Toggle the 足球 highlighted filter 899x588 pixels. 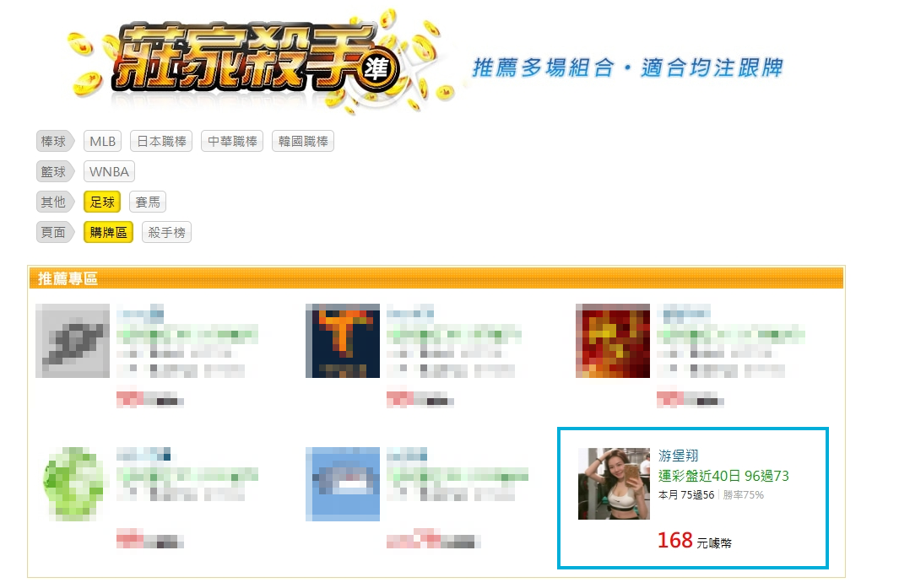click(102, 202)
